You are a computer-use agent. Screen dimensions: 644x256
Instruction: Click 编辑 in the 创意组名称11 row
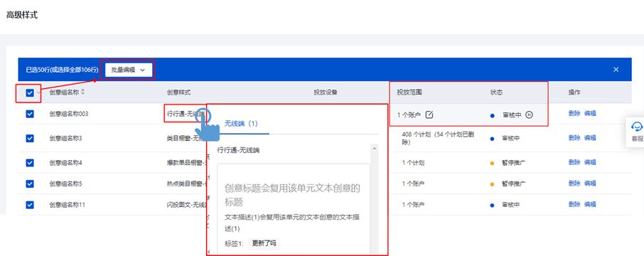pyautogui.click(x=590, y=204)
